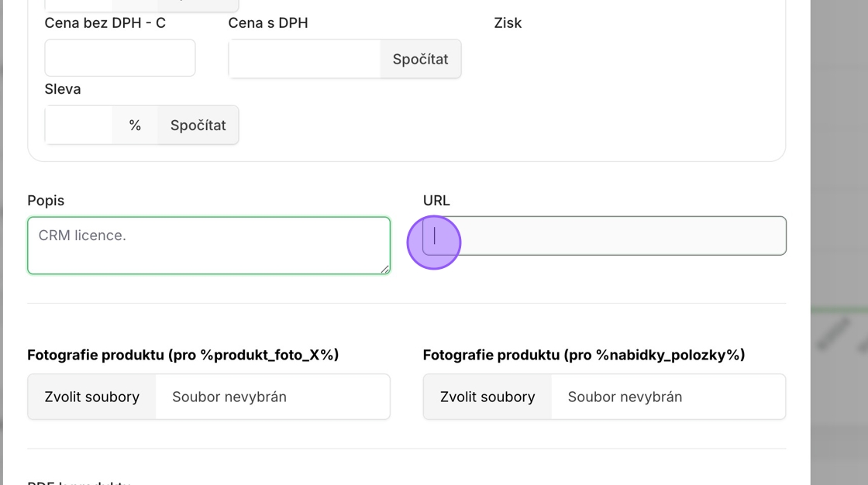Click Soubor nevybrán text under produkt_foto_X
Screen dimensions: 868x485
click(229, 397)
